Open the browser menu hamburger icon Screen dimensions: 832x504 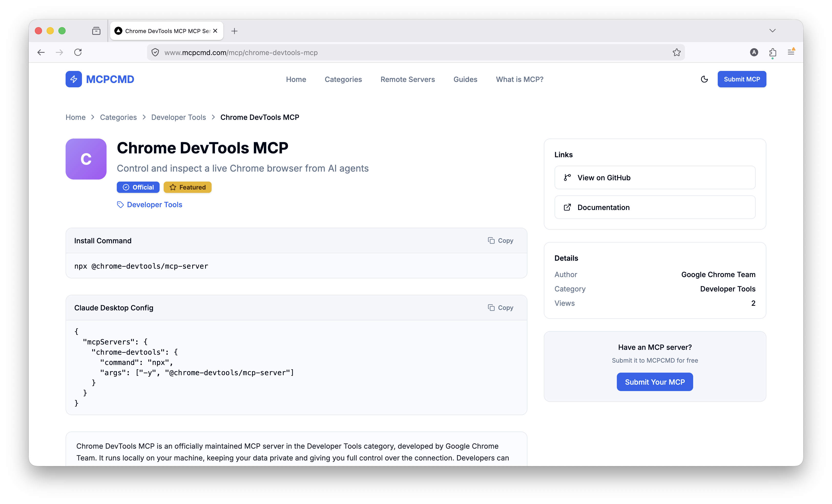pyautogui.click(x=792, y=52)
